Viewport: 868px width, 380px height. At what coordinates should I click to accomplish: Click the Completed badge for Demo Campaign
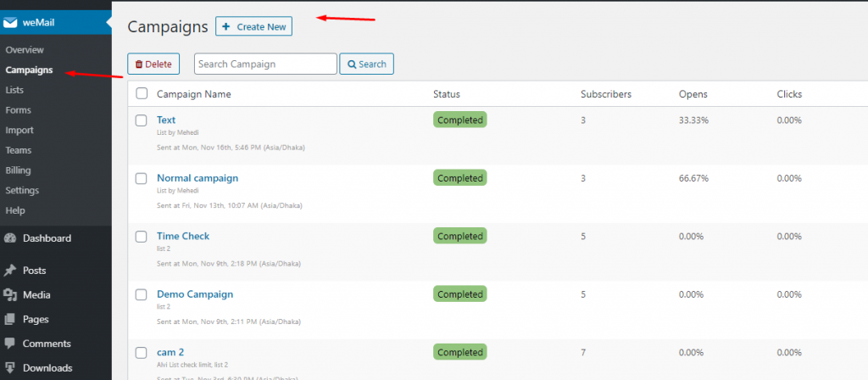(x=460, y=294)
